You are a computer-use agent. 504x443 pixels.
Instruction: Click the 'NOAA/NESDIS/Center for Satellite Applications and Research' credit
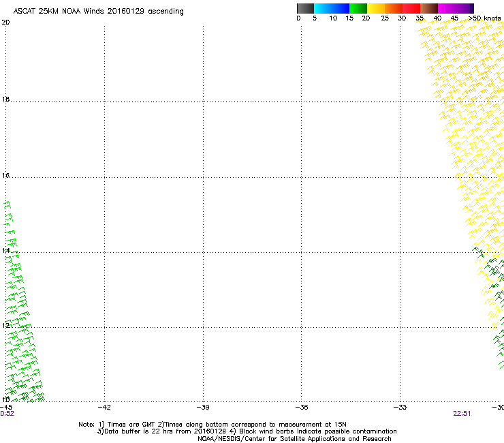pos(294,439)
